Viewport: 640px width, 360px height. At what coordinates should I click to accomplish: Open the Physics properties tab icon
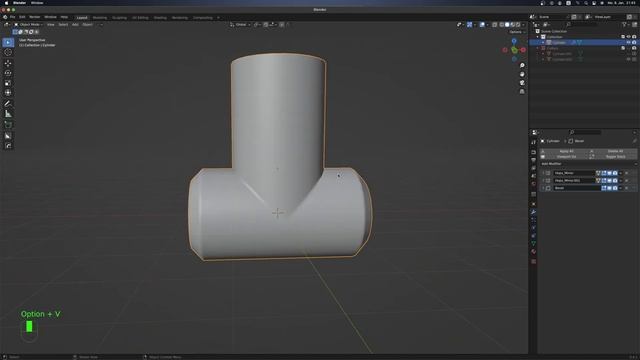click(x=533, y=228)
